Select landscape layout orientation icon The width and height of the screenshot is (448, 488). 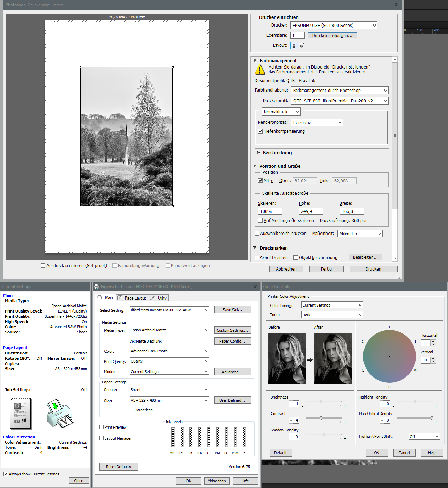[x=302, y=45]
